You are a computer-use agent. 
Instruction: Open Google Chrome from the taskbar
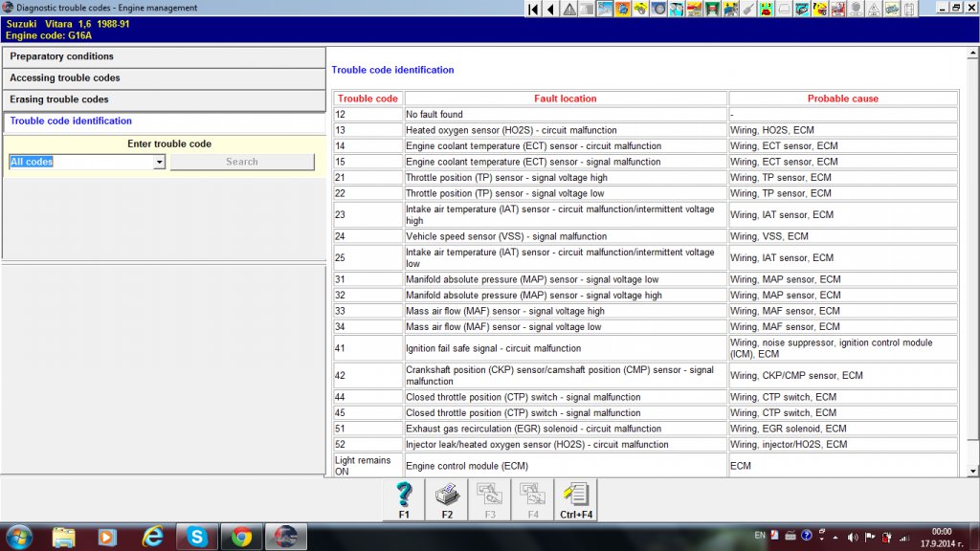tap(241, 537)
